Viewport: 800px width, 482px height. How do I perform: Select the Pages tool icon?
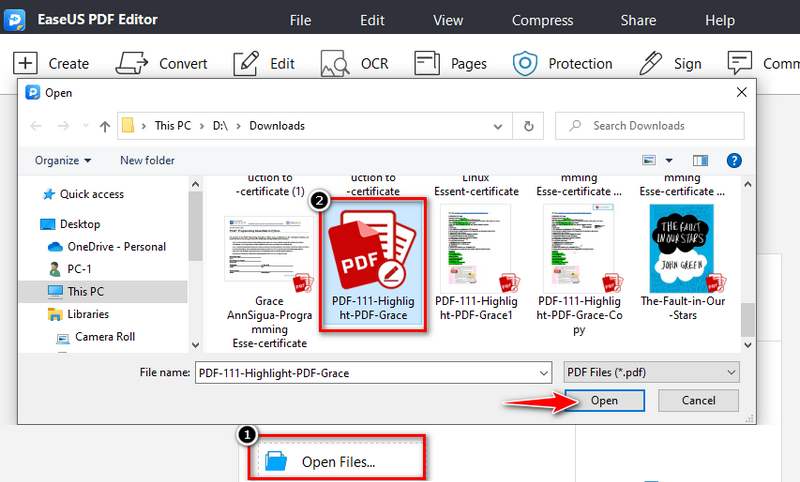427,63
